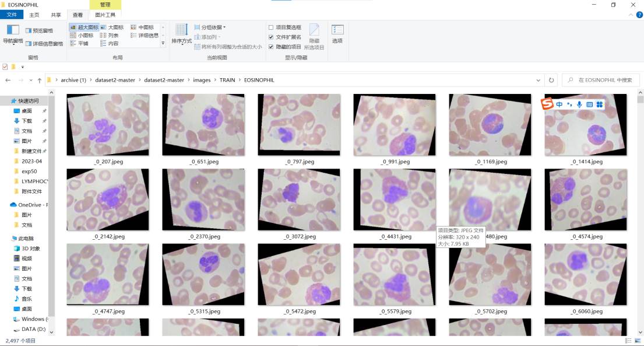Switch to details view status bar icon

628,341
